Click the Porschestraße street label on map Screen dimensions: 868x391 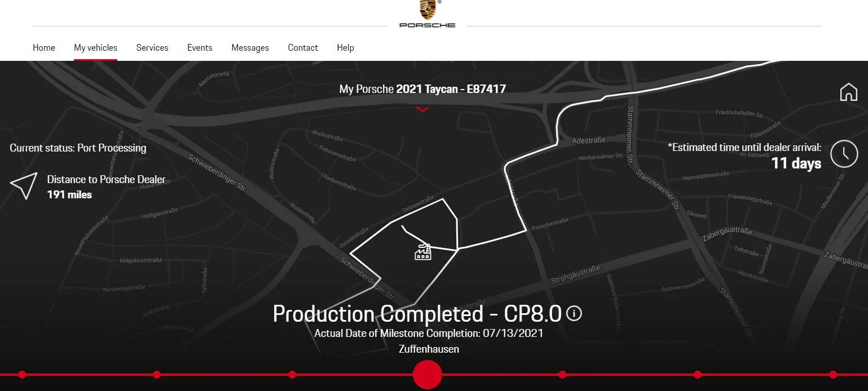click(550, 223)
